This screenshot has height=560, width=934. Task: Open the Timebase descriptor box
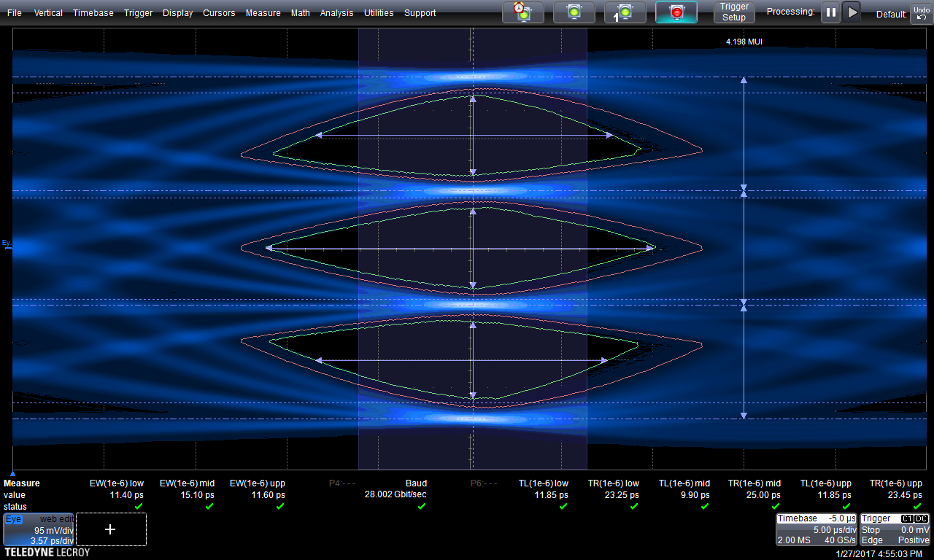(x=817, y=529)
